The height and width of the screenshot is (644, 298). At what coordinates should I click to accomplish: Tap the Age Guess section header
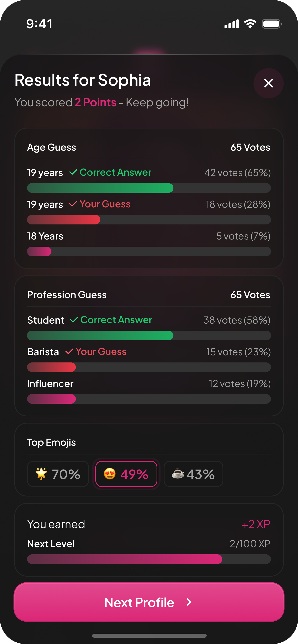(x=52, y=147)
